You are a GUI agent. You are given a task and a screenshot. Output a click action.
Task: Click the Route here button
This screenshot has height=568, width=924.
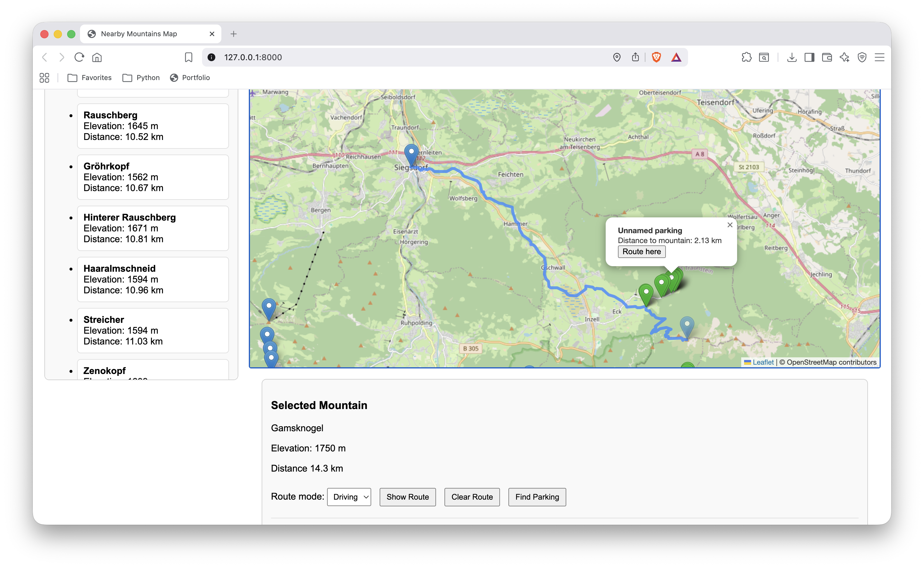(x=642, y=252)
